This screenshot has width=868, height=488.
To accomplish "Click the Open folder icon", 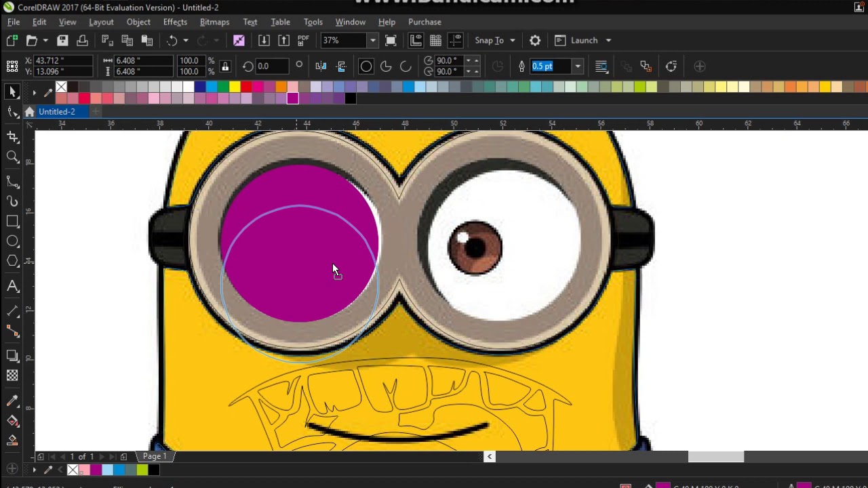I will (31, 41).
